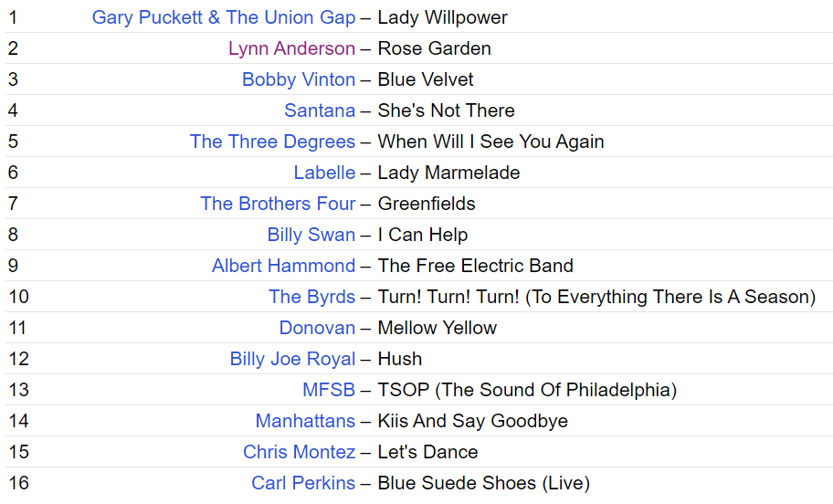The image size is (833, 504).
Task: Select track title Mellow Yellow
Action: click(437, 328)
